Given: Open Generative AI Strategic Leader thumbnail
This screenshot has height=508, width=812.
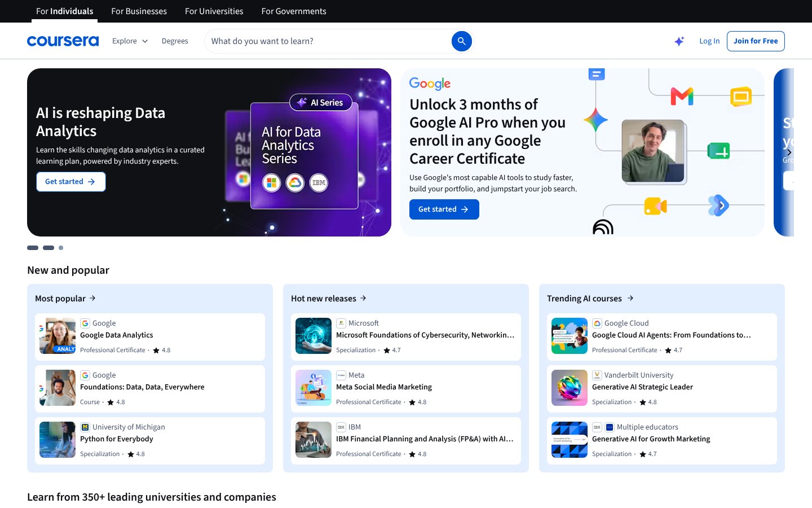Looking at the screenshot, I should point(570,388).
